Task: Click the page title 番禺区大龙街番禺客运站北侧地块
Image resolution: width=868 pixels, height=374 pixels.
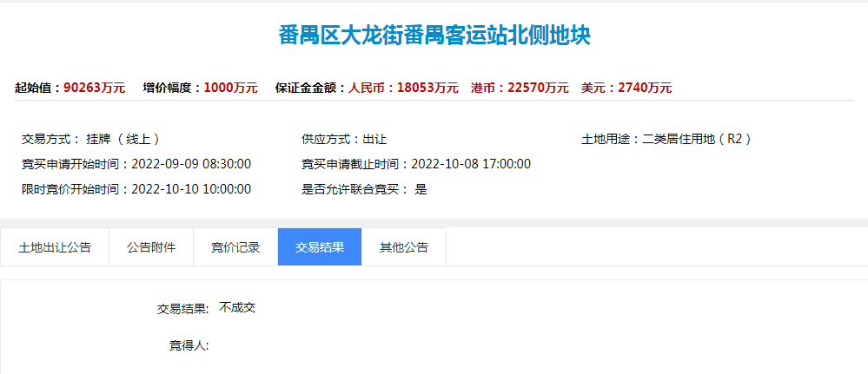Action: coord(434,36)
